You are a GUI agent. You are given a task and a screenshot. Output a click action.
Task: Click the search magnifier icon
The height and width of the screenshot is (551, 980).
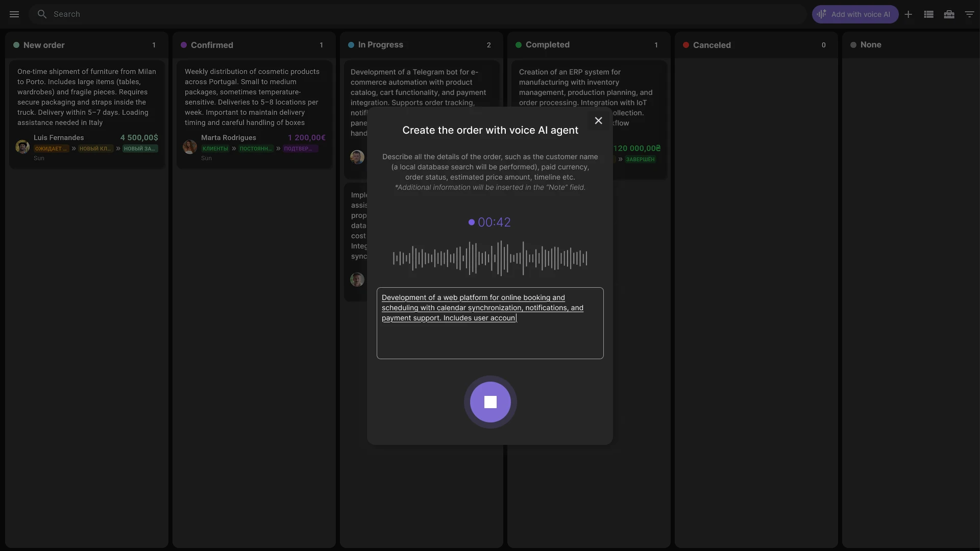coord(42,14)
